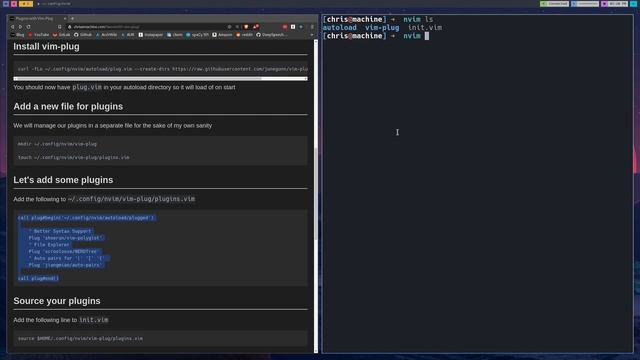This screenshot has height=360, width=640.
Task: Open a new browser tab
Action: click(x=72, y=19)
